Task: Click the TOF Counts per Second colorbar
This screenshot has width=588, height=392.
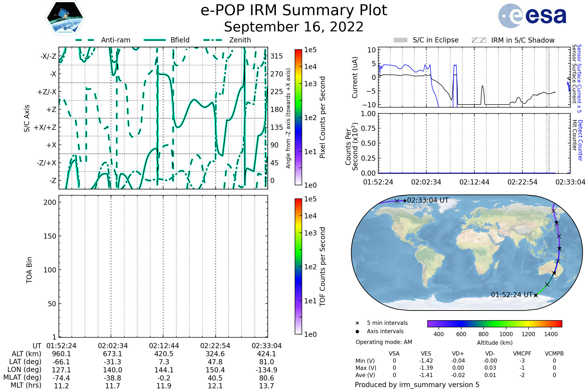Action: click(298, 266)
